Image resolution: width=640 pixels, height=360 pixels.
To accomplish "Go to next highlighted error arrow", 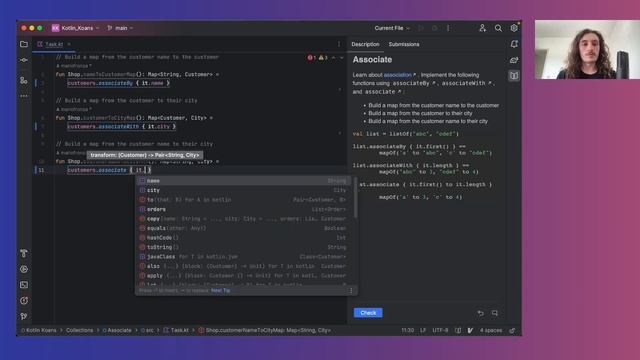I will point(342,58).
